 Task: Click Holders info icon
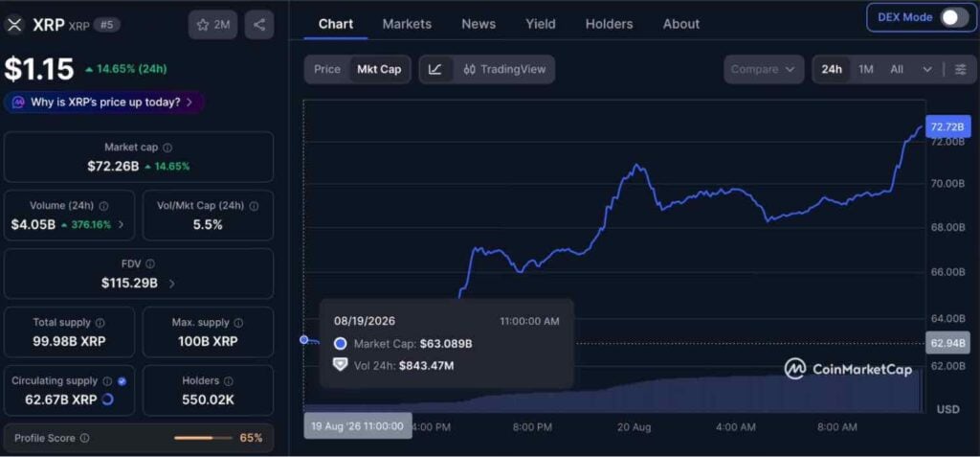[228, 381]
